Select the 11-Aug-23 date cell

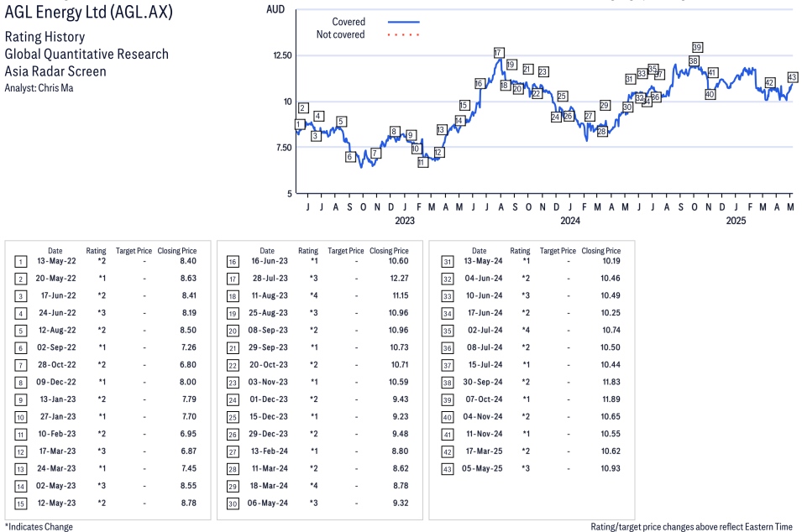click(270, 296)
